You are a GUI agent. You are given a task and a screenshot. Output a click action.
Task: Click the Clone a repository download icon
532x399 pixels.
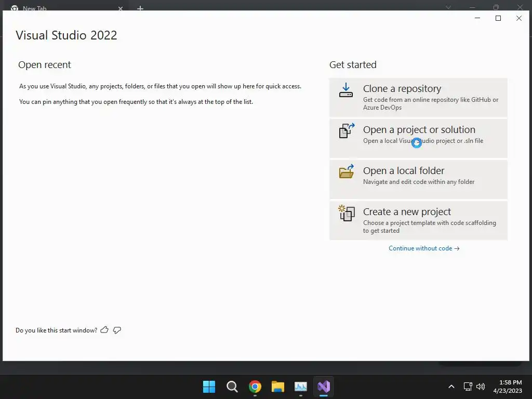(x=346, y=90)
